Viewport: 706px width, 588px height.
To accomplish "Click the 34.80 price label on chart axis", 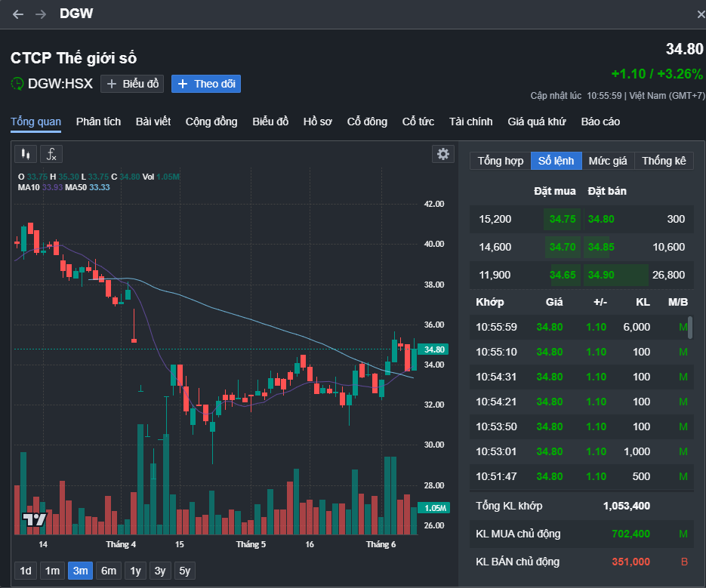I will pos(433,349).
